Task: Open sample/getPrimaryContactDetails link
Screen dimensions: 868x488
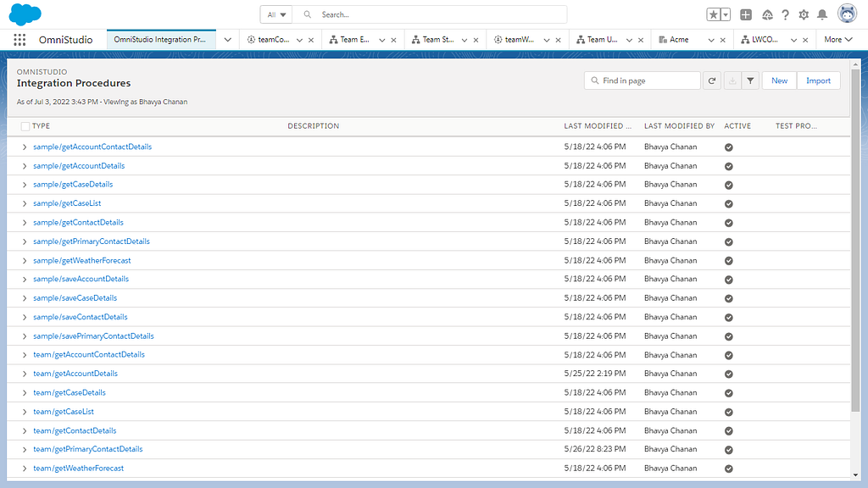Action: pos(92,241)
